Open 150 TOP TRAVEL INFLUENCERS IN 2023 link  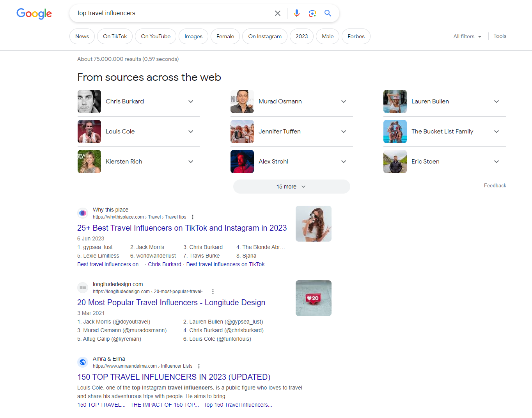174,377
